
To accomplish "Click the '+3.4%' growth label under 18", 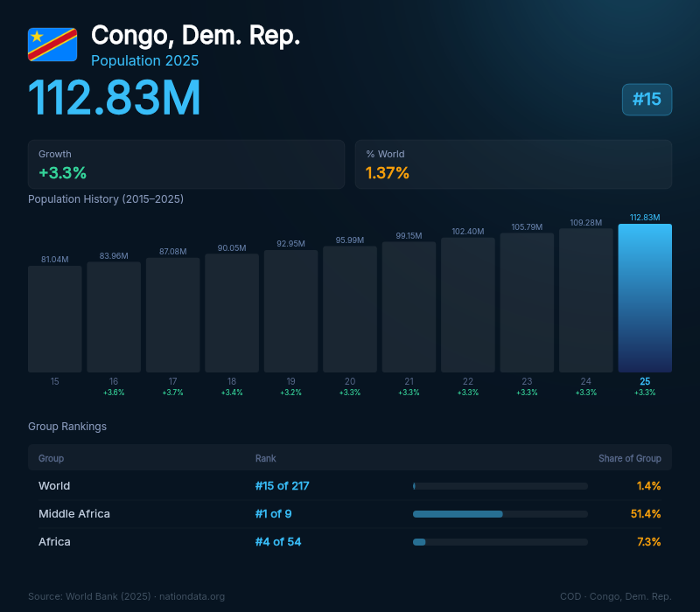I will [x=232, y=393].
